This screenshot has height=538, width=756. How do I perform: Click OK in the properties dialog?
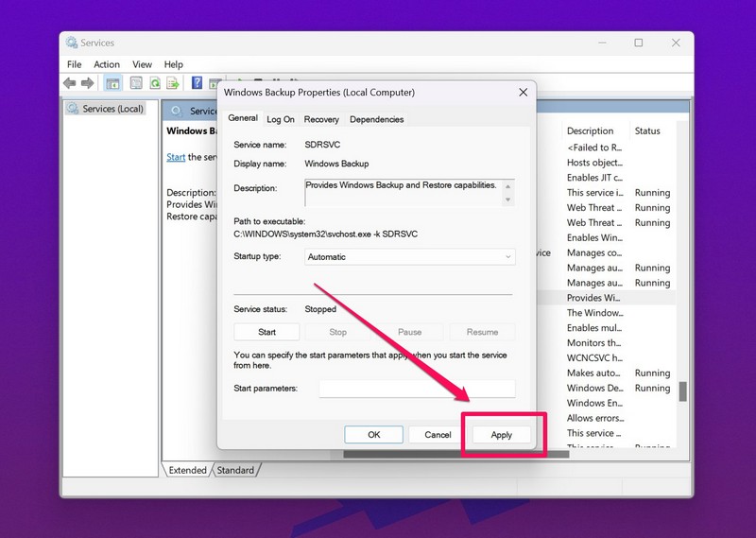[x=373, y=435]
